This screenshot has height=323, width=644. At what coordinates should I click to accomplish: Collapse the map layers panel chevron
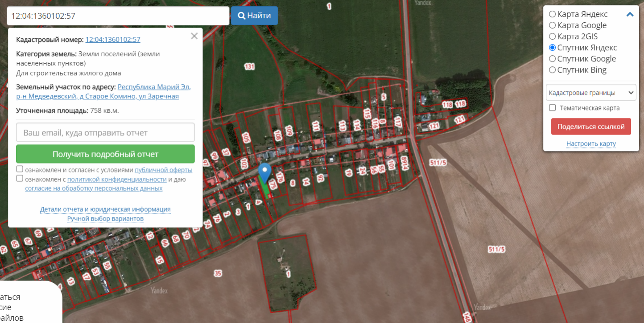[x=630, y=14]
